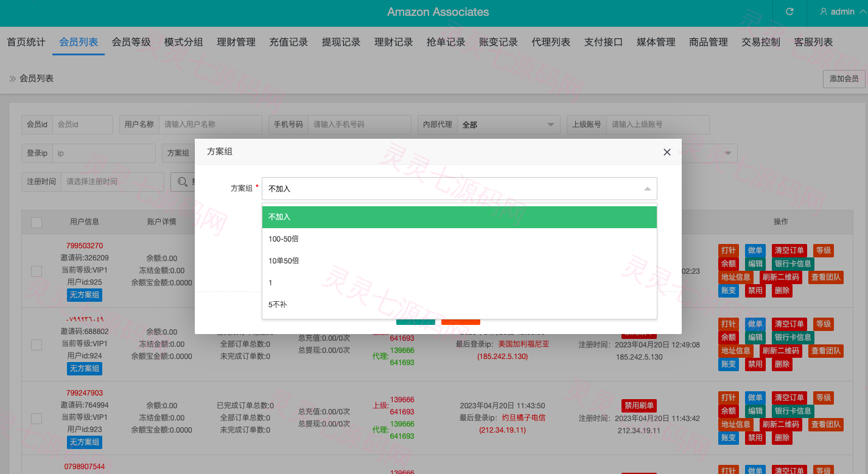Click user number 799503270 text
Image resolution: width=868 pixels, height=474 pixels.
[85, 246]
